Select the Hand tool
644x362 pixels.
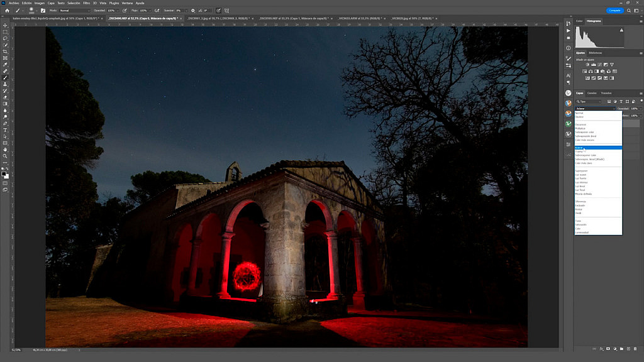pos(4,149)
